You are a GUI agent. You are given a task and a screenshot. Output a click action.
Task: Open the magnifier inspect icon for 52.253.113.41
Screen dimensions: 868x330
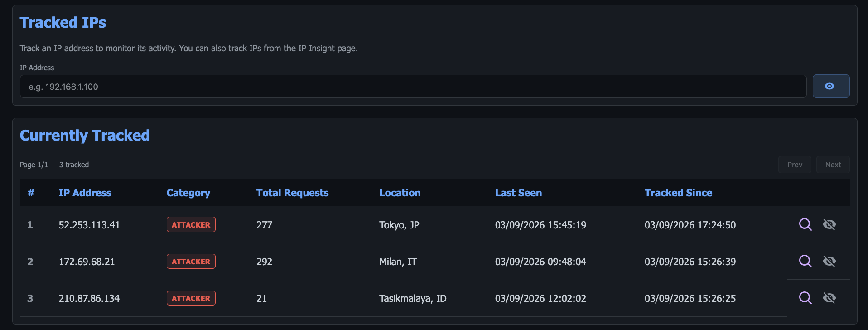[x=805, y=224]
